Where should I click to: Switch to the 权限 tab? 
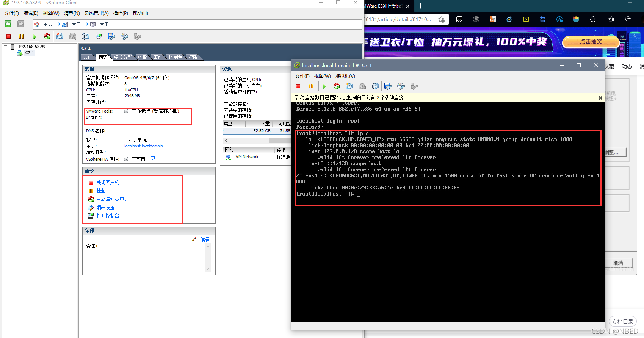click(x=193, y=57)
